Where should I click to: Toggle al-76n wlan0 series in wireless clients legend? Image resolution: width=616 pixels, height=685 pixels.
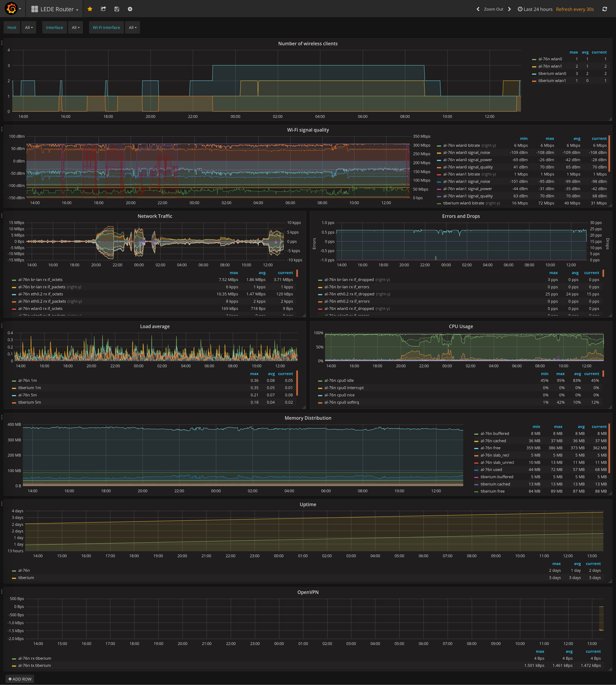[550, 59]
